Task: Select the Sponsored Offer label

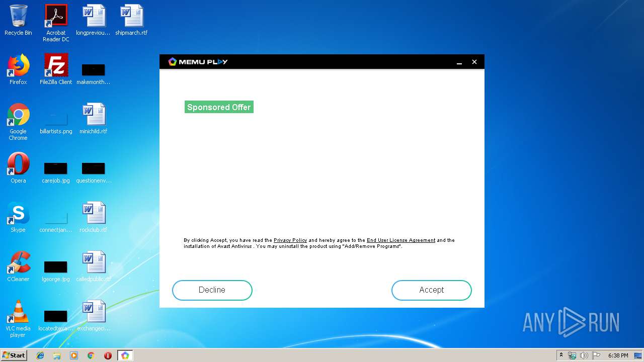Action: coord(219,107)
